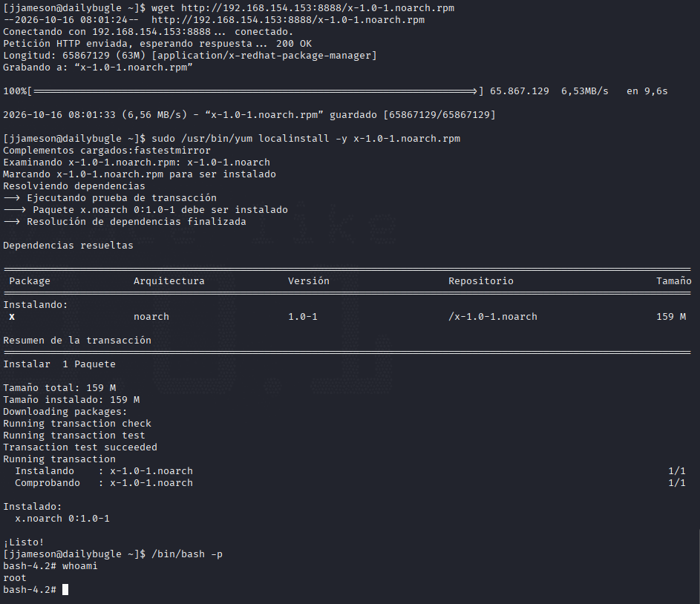Click 'Resolución de dependencias finalizada' line
700x604 pixels.
point(125,222)
